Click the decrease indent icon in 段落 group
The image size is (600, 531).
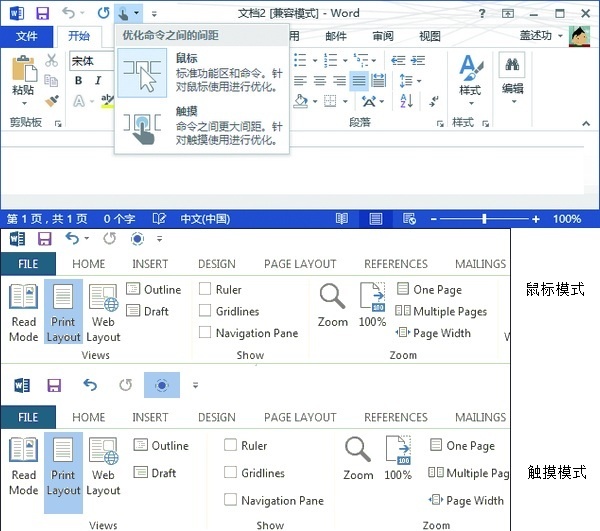tap(398, 60)
